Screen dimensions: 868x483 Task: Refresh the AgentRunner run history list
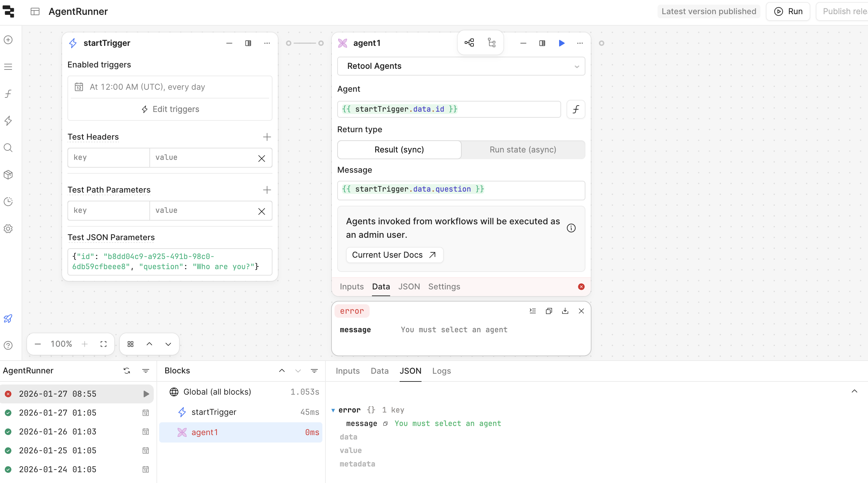pos(127,371)
